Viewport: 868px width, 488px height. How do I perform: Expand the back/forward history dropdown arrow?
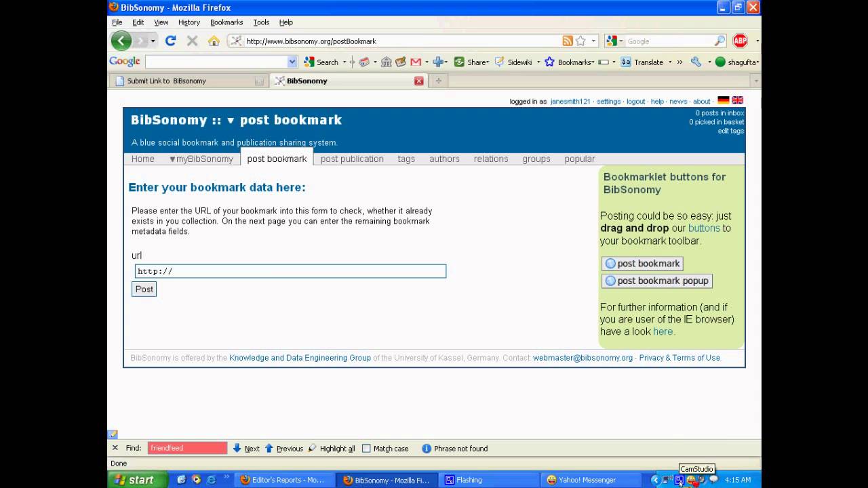(153, 41)
